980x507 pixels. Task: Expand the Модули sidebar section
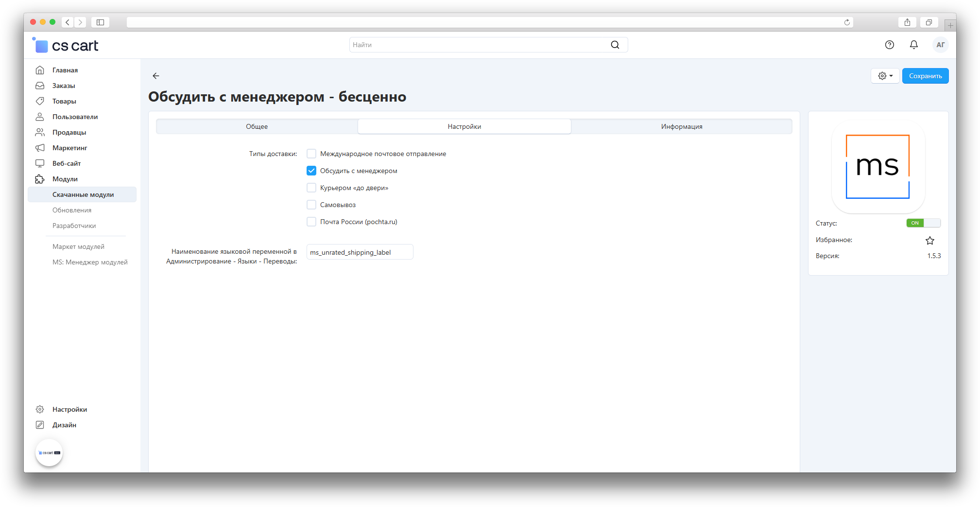point(65,179)
